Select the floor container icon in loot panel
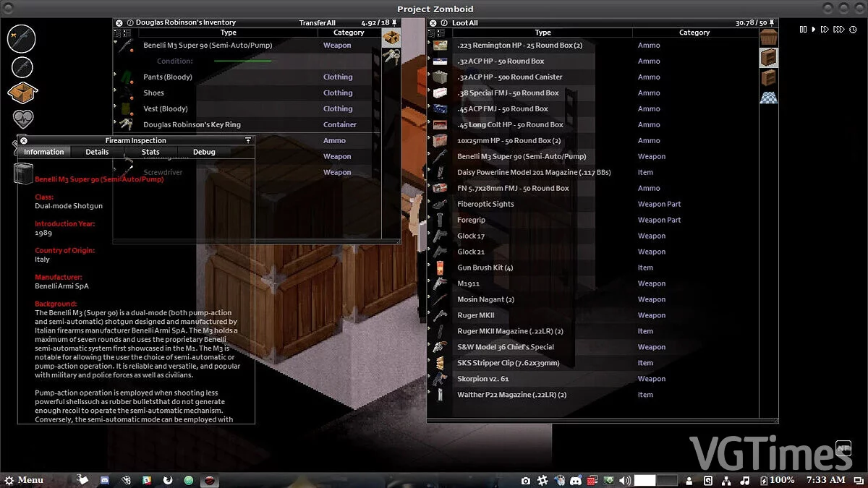Screen dimensions: 868x488 coord(769,98)
